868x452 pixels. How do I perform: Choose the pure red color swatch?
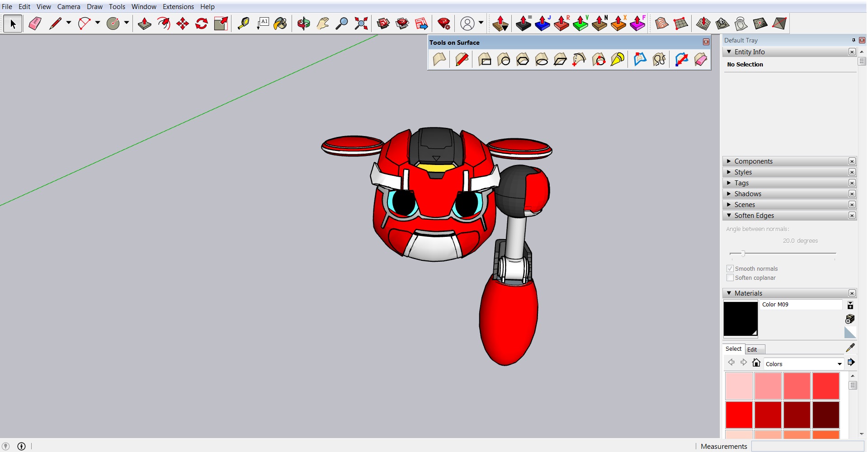point(739,414)
